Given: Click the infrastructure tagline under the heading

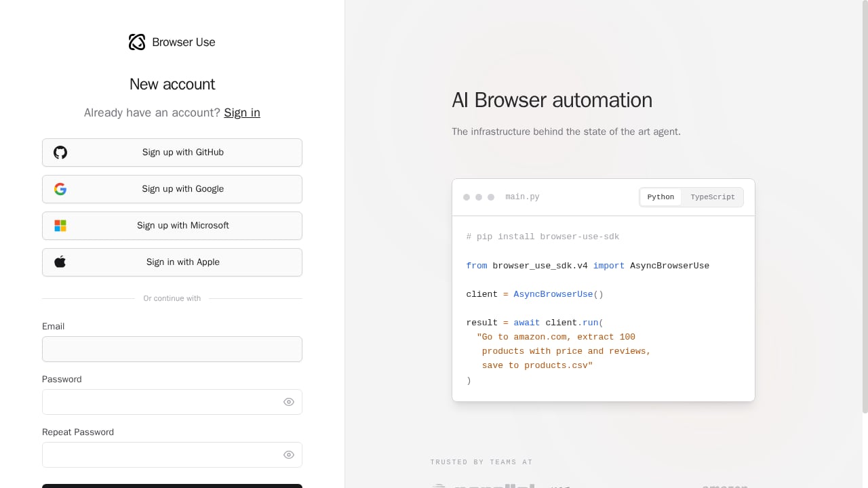Looking at the screenshot, I should [566, 131].
